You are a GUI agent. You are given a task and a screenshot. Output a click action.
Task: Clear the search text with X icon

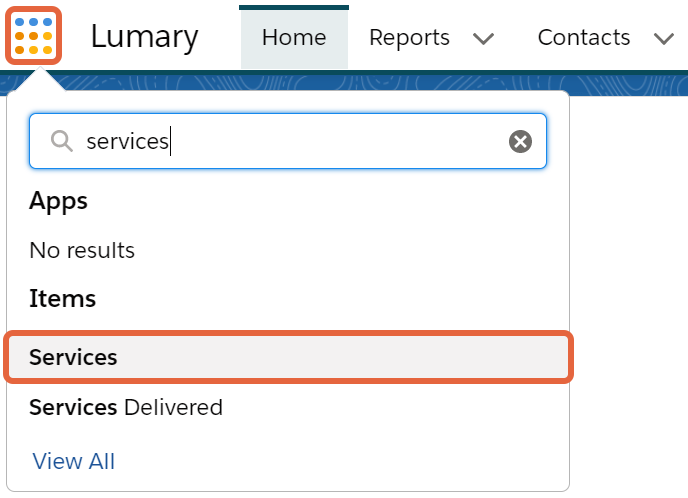[x=520, y=141]
